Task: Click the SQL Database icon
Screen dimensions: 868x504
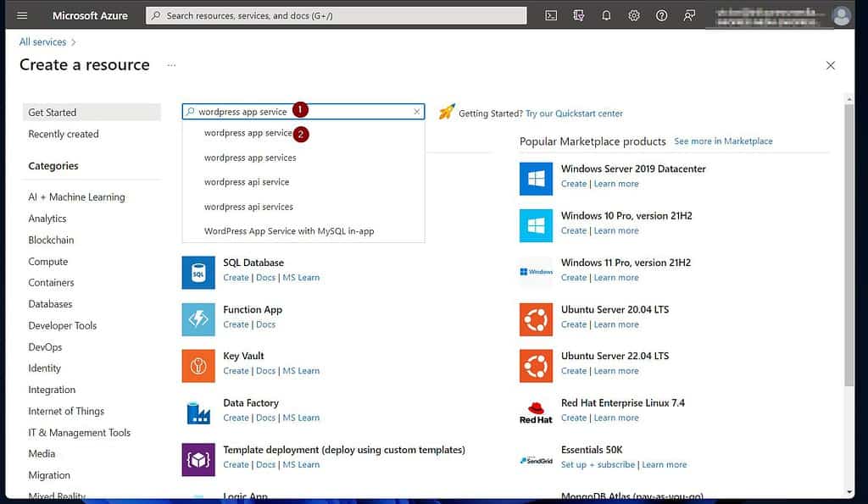Action: [x=198, y=272]
